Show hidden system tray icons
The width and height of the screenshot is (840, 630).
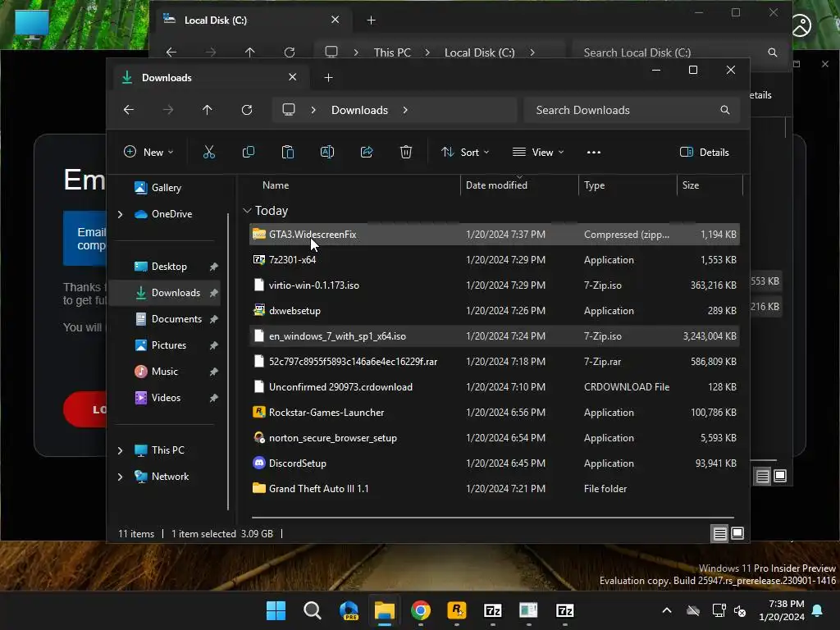(667, 610)
